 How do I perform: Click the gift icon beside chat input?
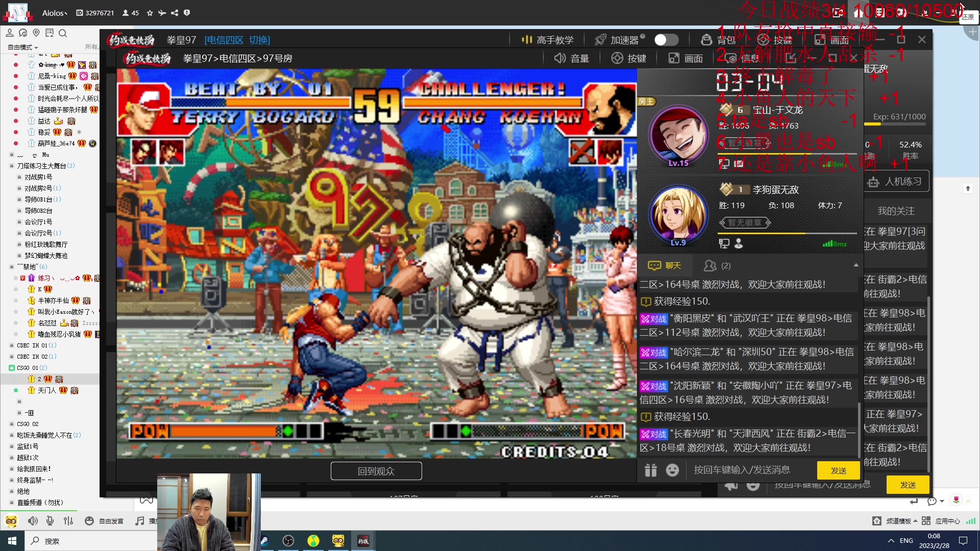(x=650, y=470)
